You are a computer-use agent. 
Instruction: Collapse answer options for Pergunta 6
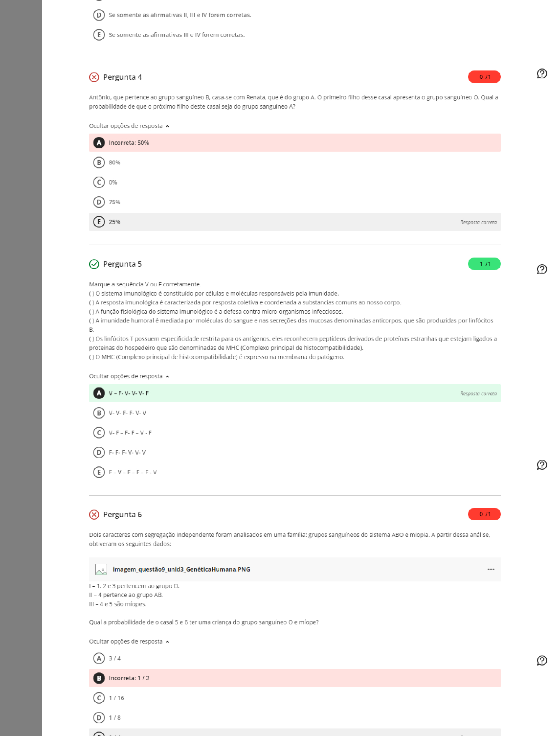coord(129,641)
